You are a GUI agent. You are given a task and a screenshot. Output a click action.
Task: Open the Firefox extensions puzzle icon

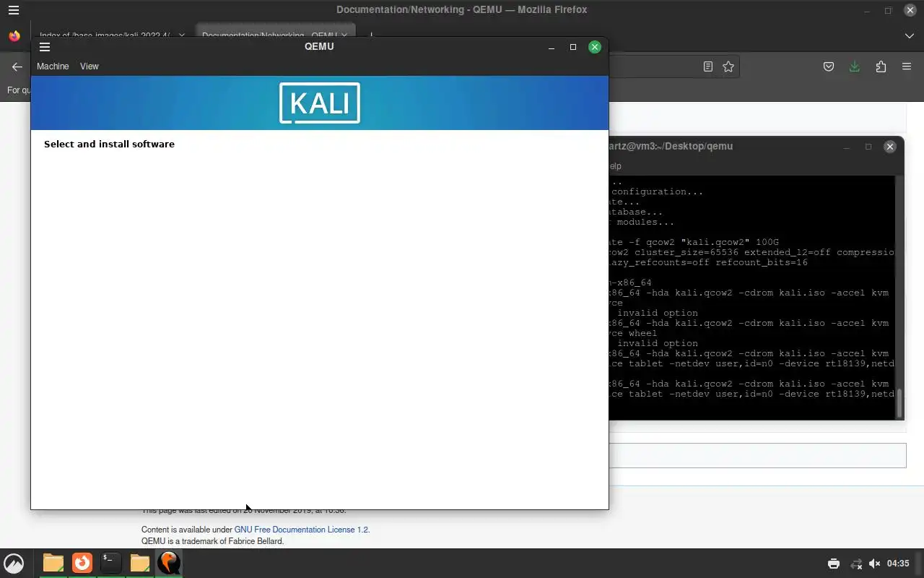coord(881,66)
